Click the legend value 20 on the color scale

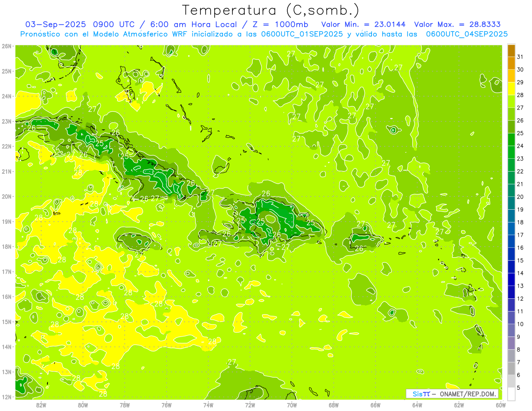click(520, 197)
